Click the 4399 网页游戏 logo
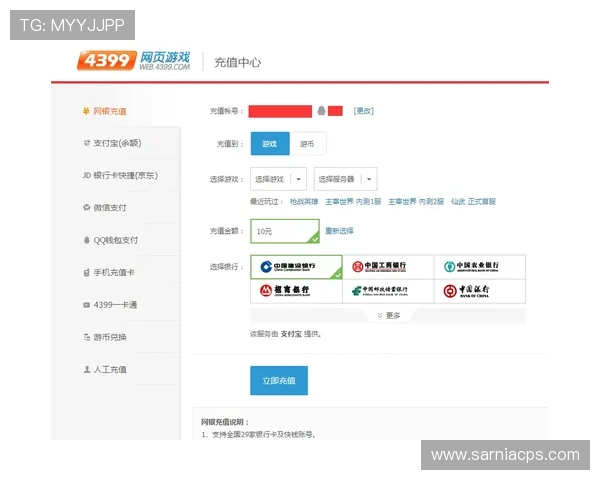The height and width of the screenshot is (480, 600). (x=133, y=61)
